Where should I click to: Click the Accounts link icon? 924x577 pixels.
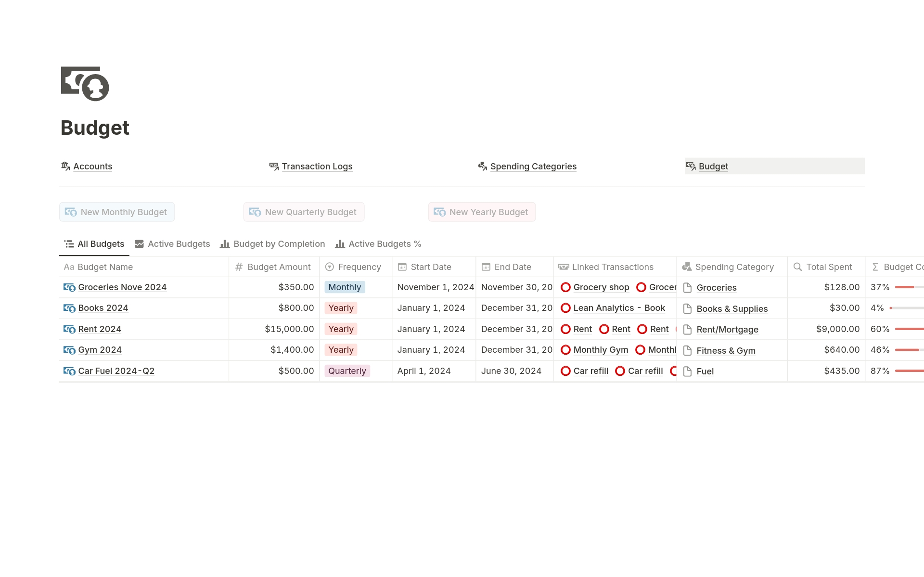click(65, 167)
